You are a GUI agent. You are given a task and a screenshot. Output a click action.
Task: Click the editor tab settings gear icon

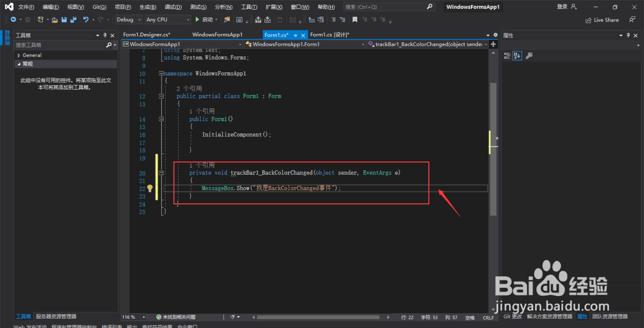click(x=495, y=35)
